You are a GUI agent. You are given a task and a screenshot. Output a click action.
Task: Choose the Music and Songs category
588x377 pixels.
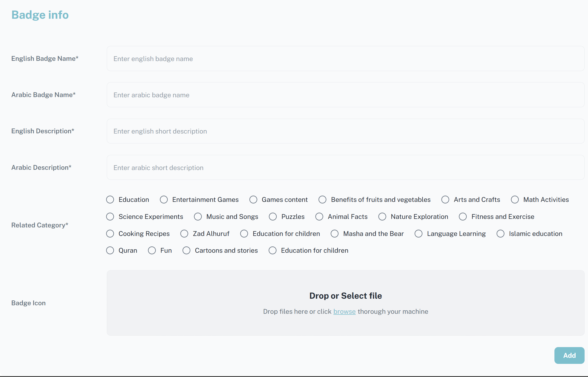coord(198,217)
